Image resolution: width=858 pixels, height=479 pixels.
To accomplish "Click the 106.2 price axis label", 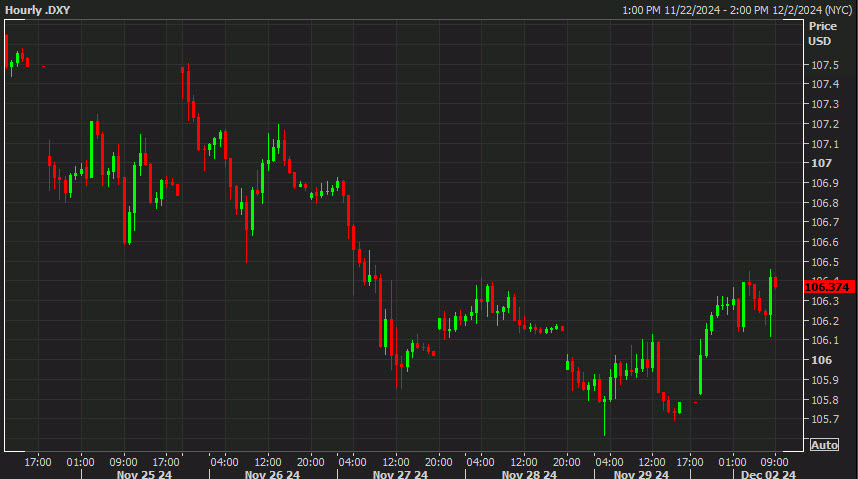I will tap(825, 321).
